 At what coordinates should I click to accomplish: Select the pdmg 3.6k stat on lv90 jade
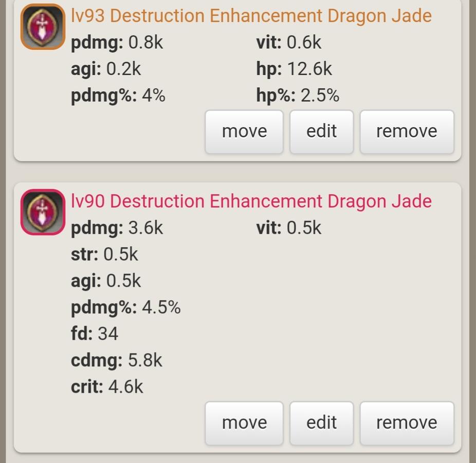click(117, 227)
